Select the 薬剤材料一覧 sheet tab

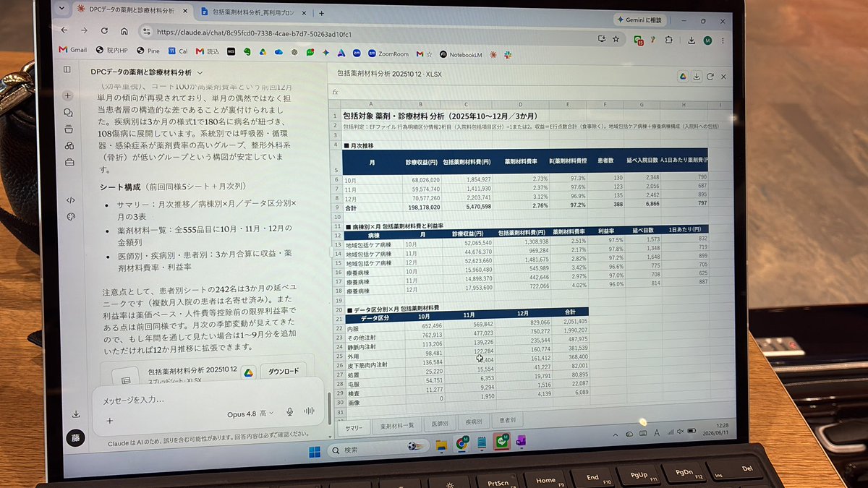point(398,427)
